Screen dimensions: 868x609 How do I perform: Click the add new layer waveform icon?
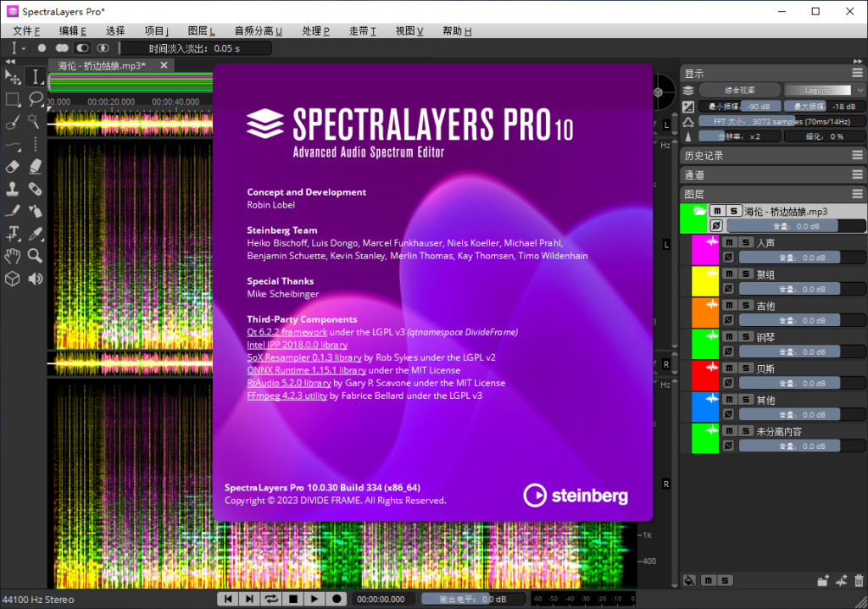(x=842, y=580)
